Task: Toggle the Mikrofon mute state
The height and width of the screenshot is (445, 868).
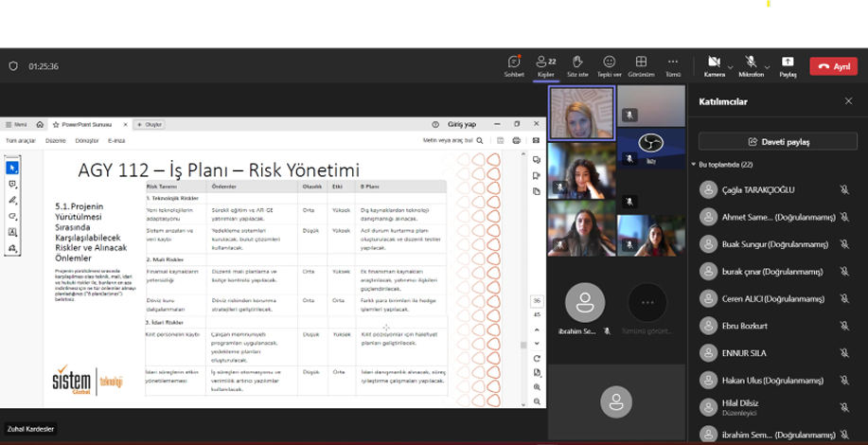Action: pyautogui.click(x=750, y=64)
